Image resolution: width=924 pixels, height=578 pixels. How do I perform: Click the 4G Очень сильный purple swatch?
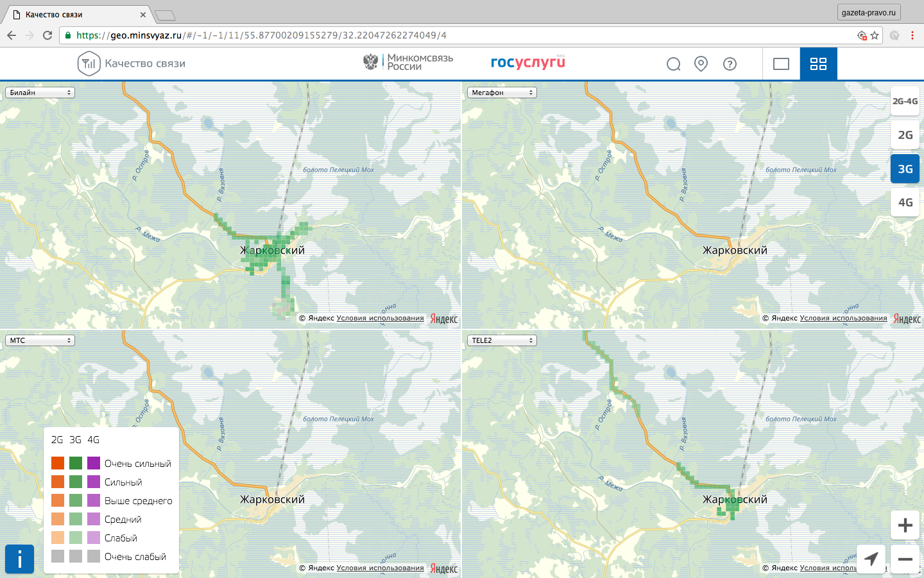click(94, 463)
